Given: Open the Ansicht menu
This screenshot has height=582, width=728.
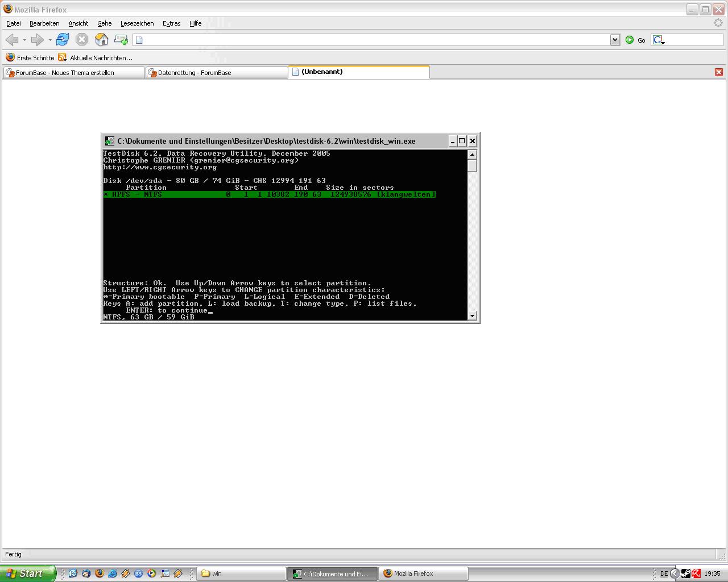Looking at the screenshot, I should click(x=78, y=23).
